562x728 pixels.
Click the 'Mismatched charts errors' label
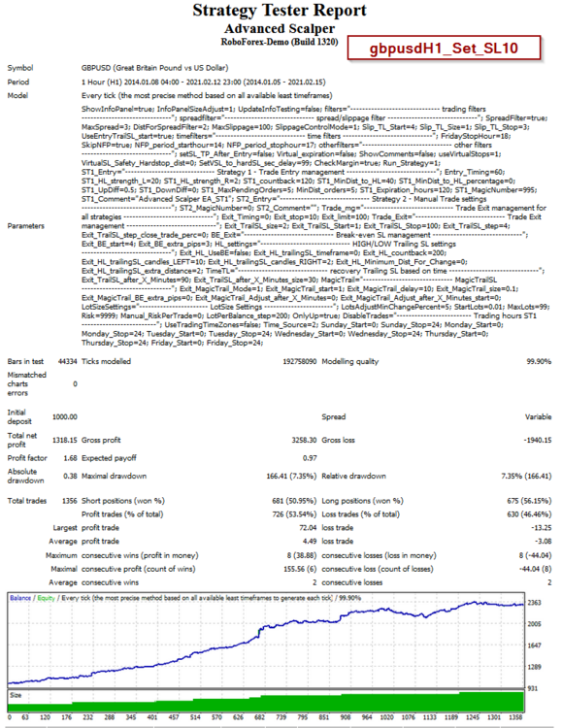click(26, 384)
